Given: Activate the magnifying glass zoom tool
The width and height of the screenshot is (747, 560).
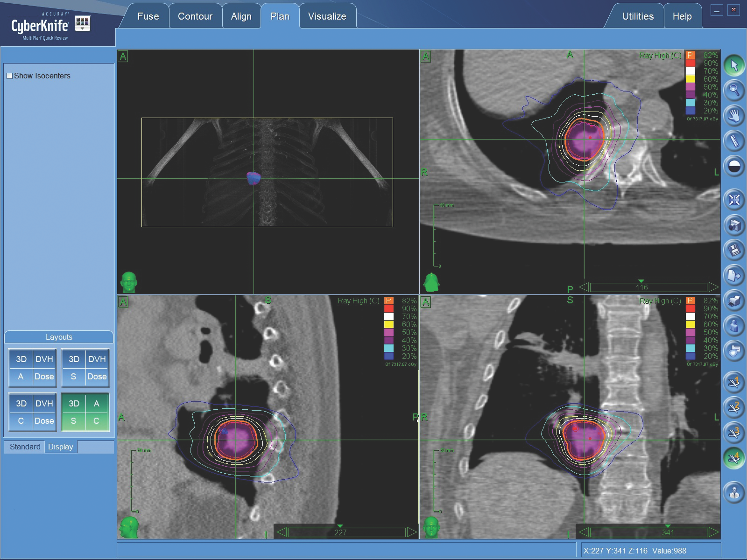Looking at the screenshot, I should pyautogui.click(x=734, y=90).
